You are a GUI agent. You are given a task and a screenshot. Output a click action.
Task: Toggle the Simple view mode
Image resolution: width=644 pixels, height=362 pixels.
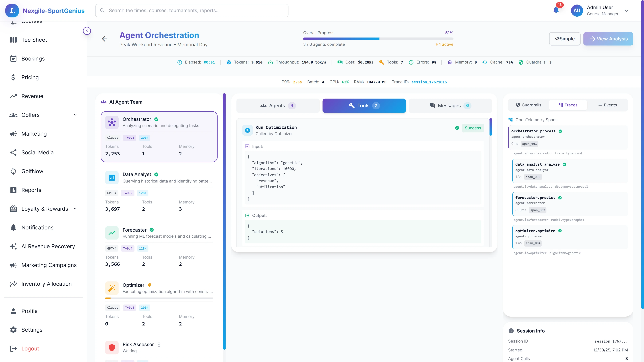click(565, 39)
